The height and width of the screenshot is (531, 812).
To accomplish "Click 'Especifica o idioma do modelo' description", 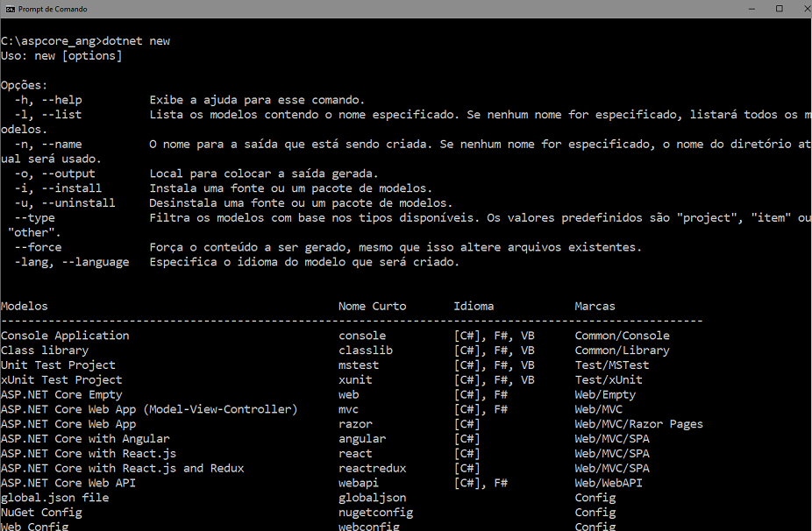I will (304, 262).
